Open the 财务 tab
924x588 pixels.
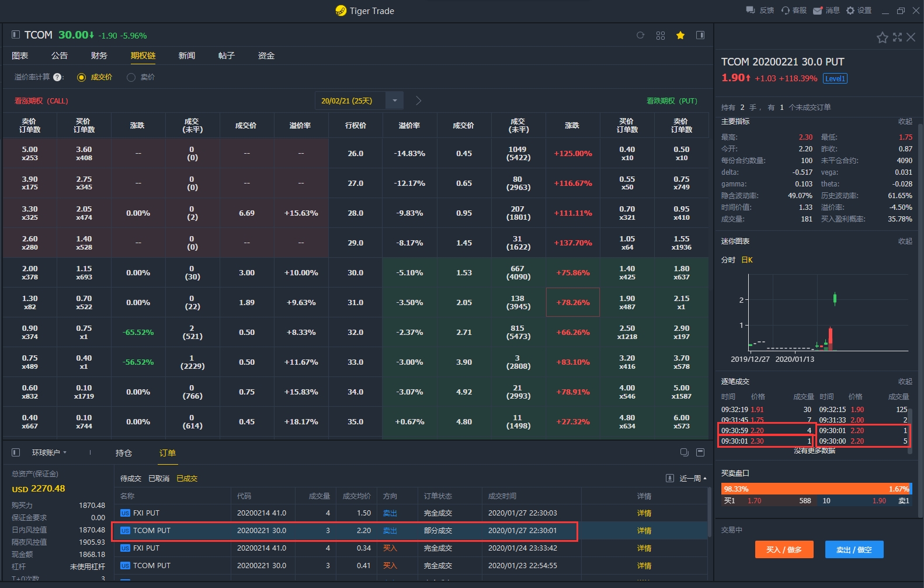(99, 56)
